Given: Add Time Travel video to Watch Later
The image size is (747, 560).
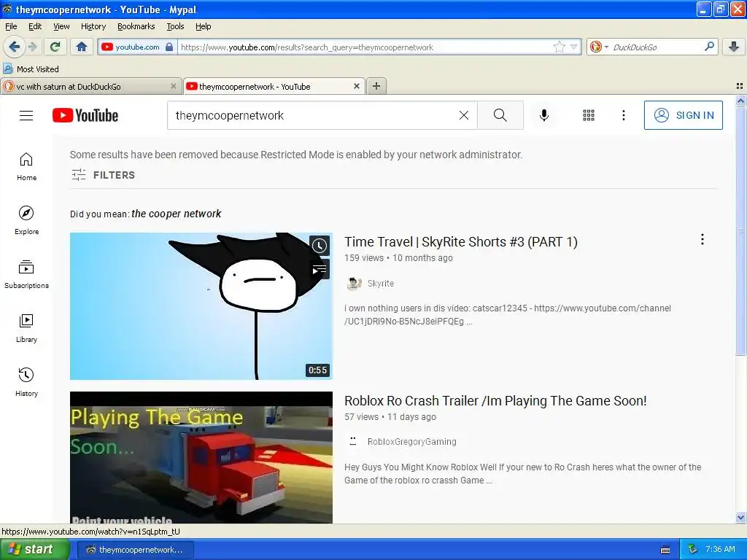Looking at the screenshot, I should pyautogui.click(x=320, y=246).
